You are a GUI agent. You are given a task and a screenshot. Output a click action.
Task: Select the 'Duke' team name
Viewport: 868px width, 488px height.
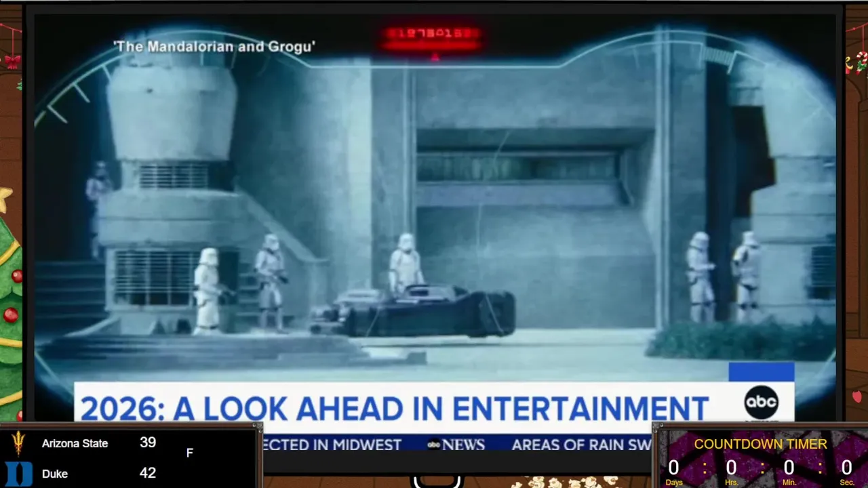click(x=55, y=474)
